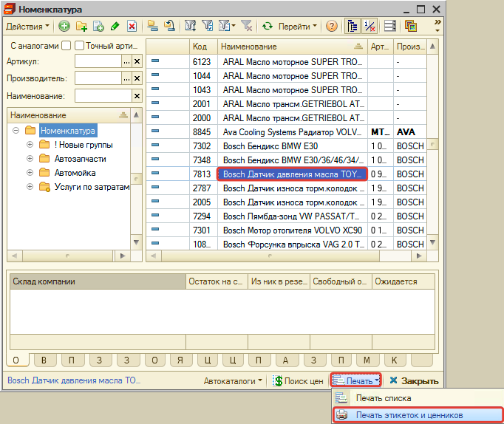
Task: Switch to the Я bottom tab
Action: click(x=180, y=360)
